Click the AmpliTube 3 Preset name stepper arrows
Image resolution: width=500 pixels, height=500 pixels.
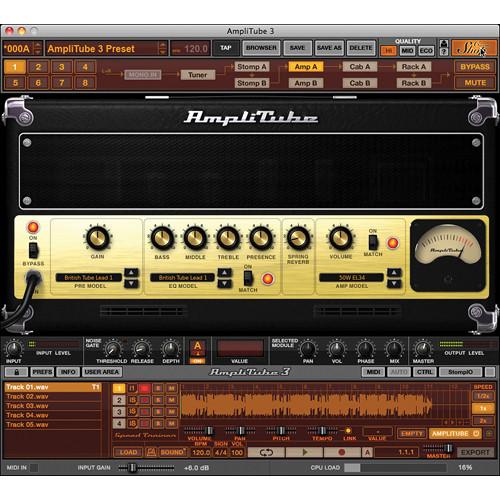(x=162, y=48)
